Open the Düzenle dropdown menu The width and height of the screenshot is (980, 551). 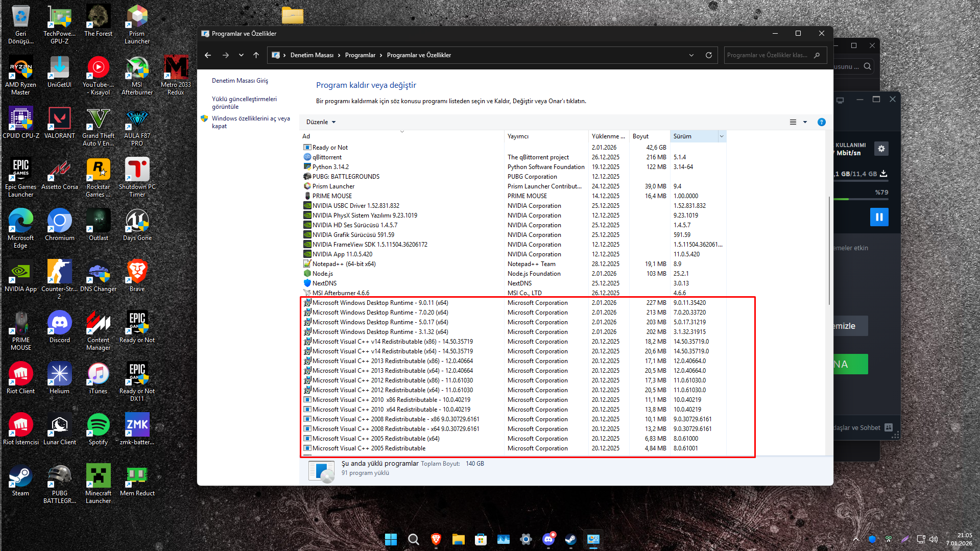coord(321,122)
